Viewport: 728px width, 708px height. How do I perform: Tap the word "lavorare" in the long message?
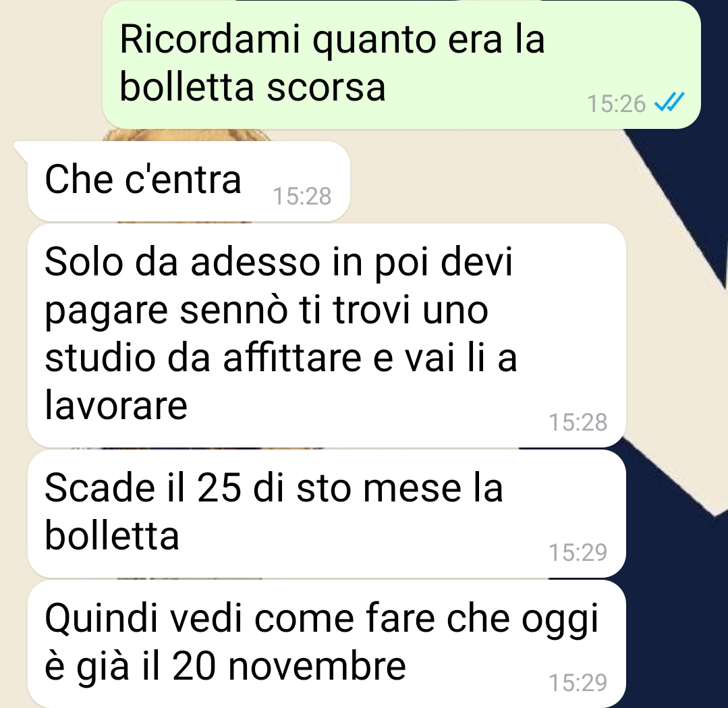pos(116,406)
